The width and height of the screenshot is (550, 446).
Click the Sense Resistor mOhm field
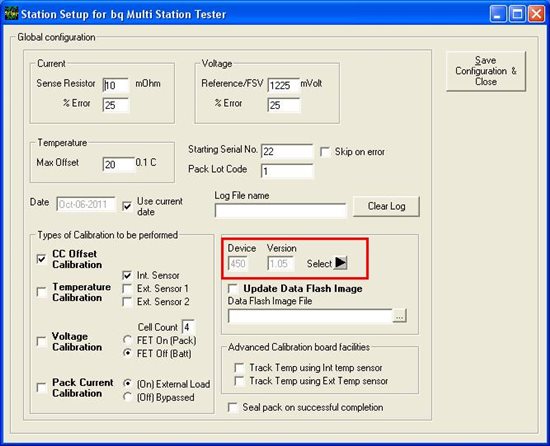(x=116, y=85)
